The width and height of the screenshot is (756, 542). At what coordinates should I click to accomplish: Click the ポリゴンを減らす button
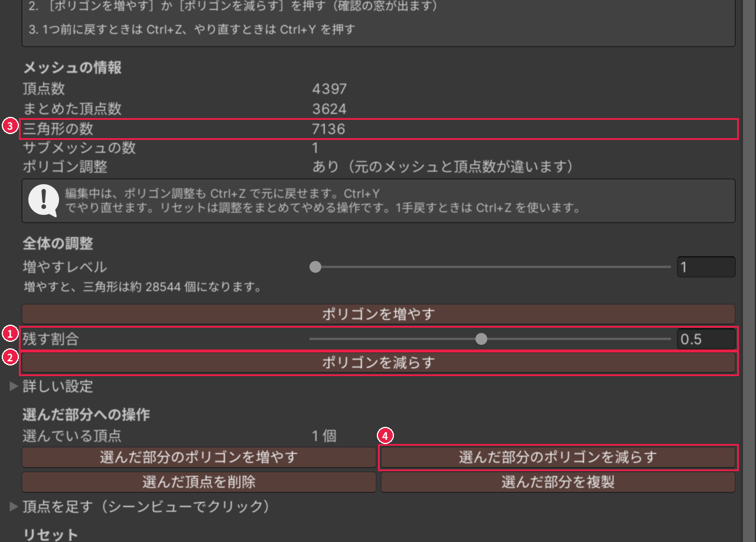[378, 363]
